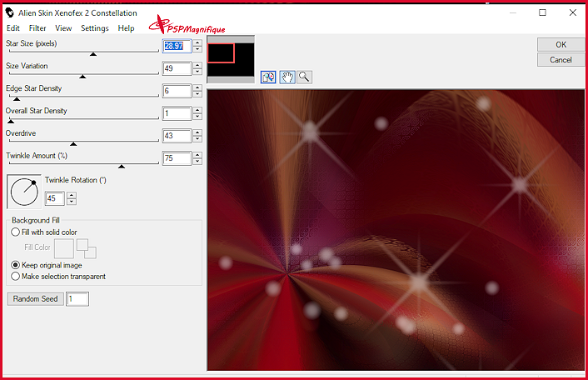Increase Twinkle Rotation with up arrow
This screenshot has height=380, width=588.
72,195
